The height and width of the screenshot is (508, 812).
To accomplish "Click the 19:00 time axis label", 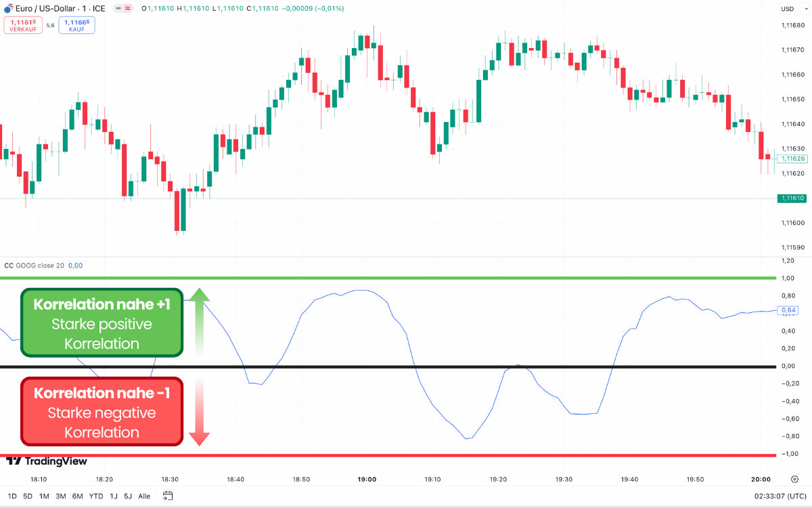I will coord(367,479).
